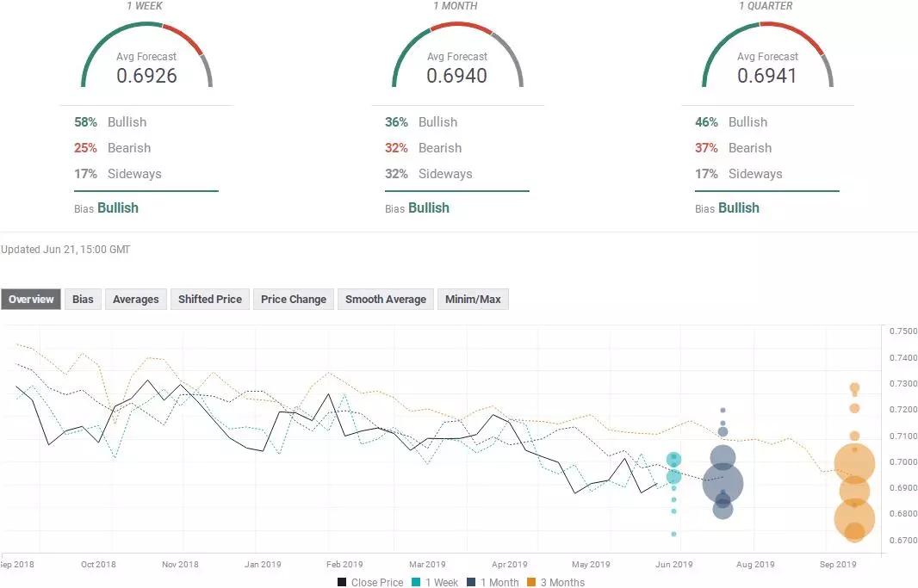Click the topmost small orange forecast bubble
The image size is (918, 588).
(x=854, y=388)
